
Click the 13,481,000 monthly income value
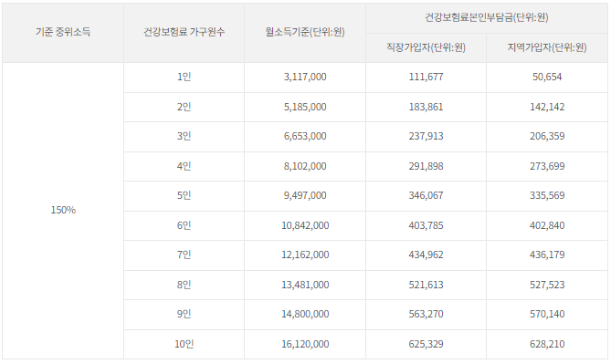coord(305,285)
